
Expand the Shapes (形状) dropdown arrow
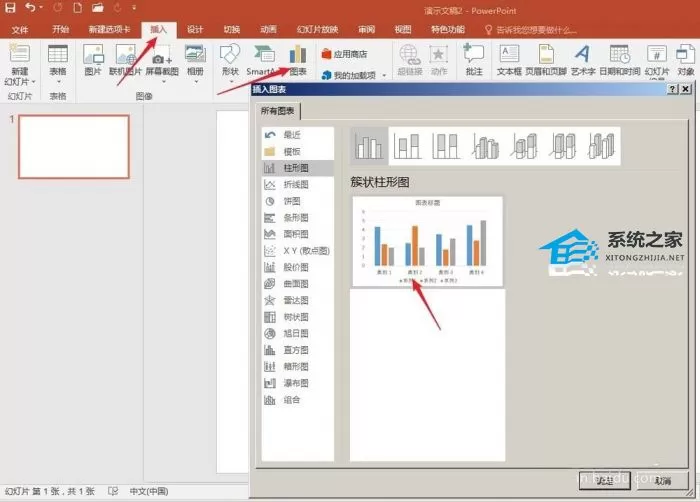coord(231,82)
